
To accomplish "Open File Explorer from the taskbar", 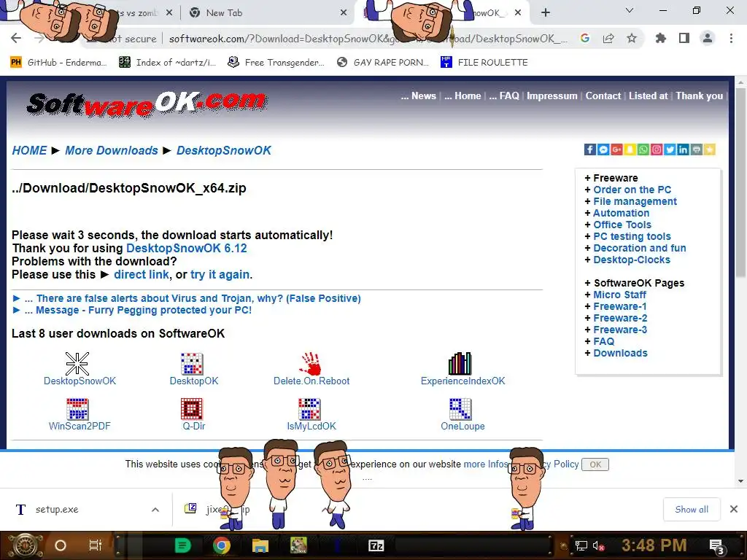I will [260, 545].
